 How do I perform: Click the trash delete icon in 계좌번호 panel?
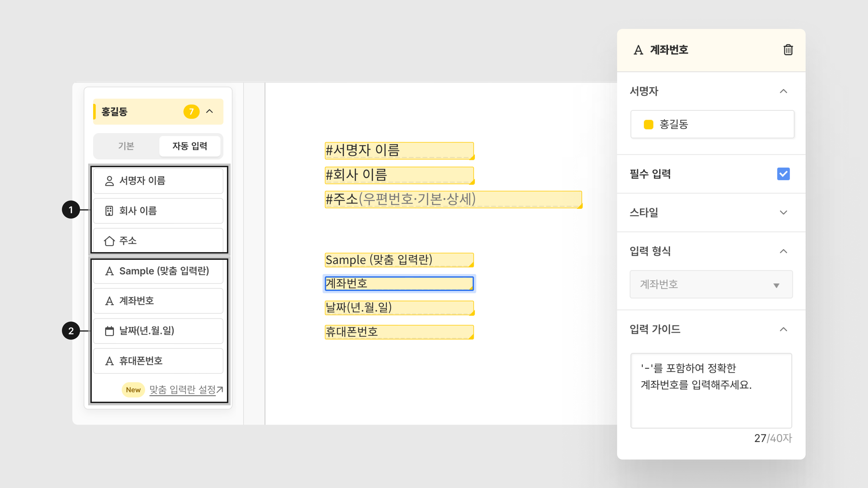[x=788, y=50]
